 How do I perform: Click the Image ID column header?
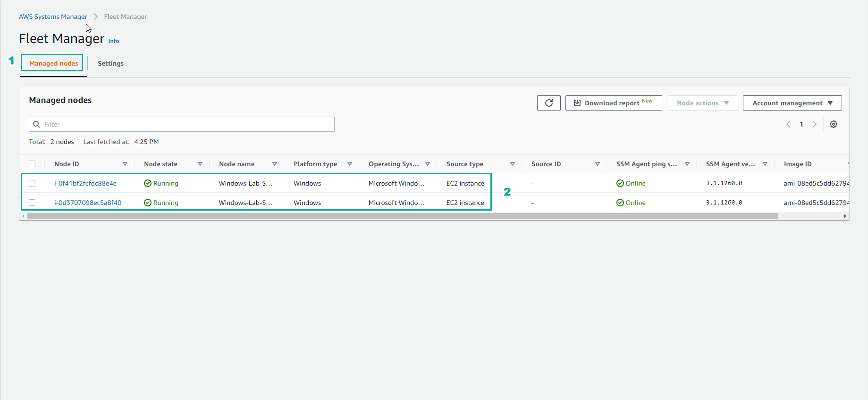(798, 164)
